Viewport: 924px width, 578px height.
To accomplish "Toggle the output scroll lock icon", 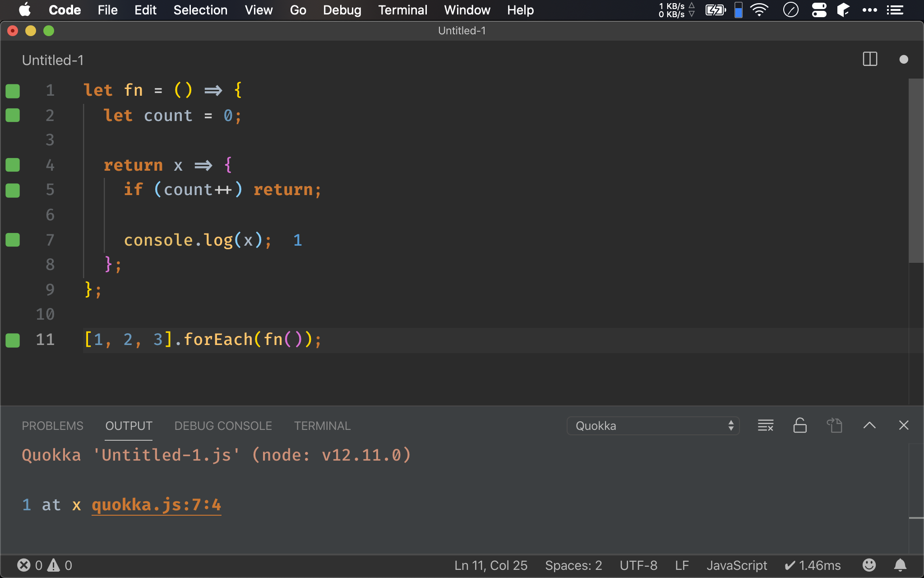I will 799,425.
